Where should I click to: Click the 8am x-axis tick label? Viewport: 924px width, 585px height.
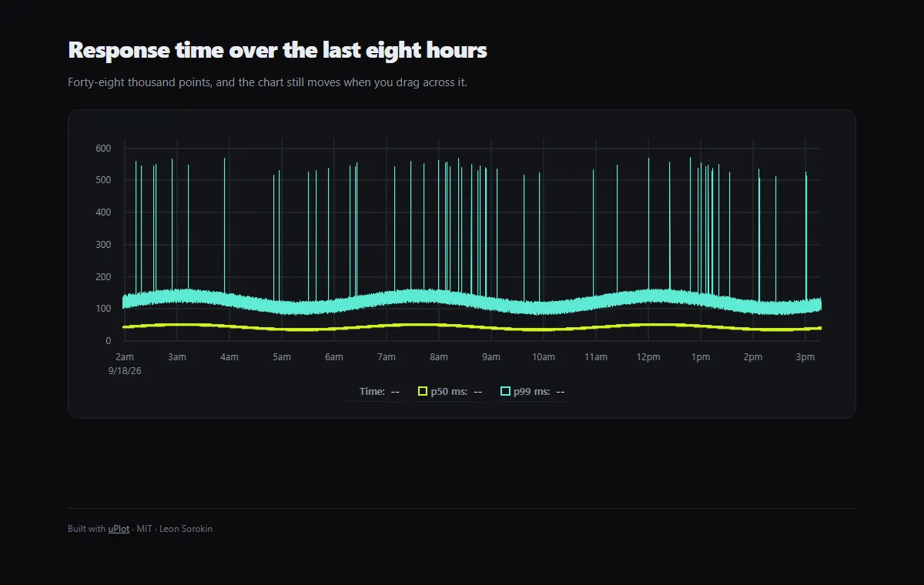point(439,357)
